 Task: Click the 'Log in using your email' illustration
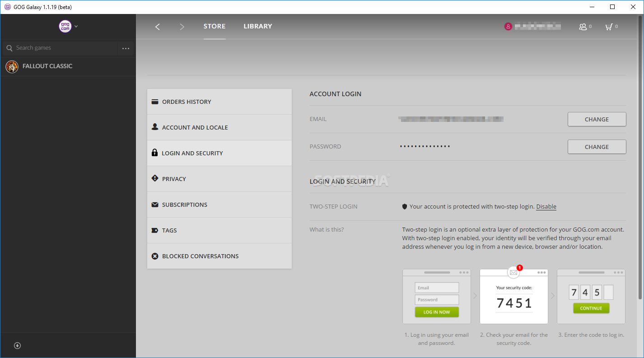[x=437, y=297]
